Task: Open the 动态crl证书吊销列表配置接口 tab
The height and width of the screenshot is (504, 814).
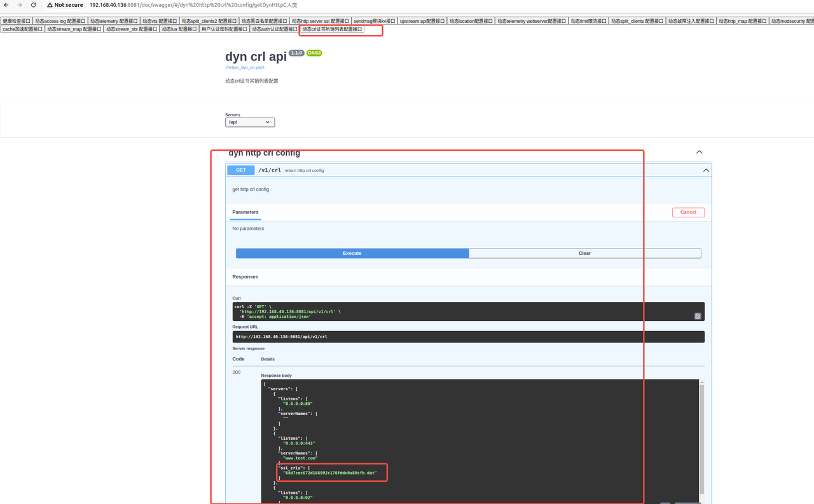Action: [332, 29]
